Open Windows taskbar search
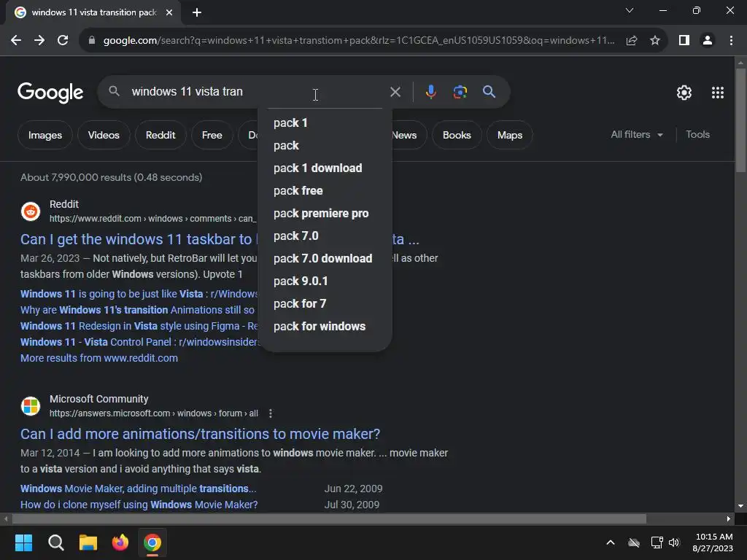The image size is (747, 560). [55, 542]
